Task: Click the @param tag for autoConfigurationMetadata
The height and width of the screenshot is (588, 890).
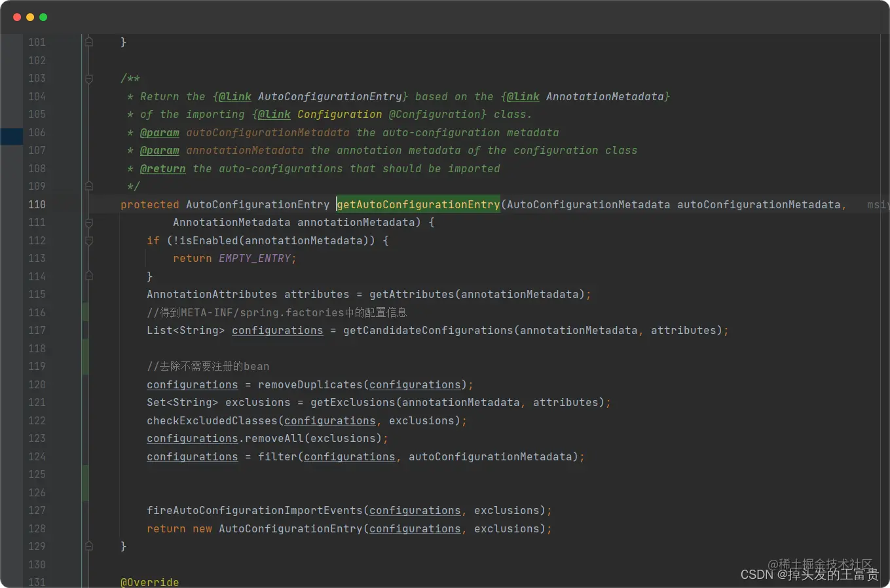Action: tap(160, 133)
